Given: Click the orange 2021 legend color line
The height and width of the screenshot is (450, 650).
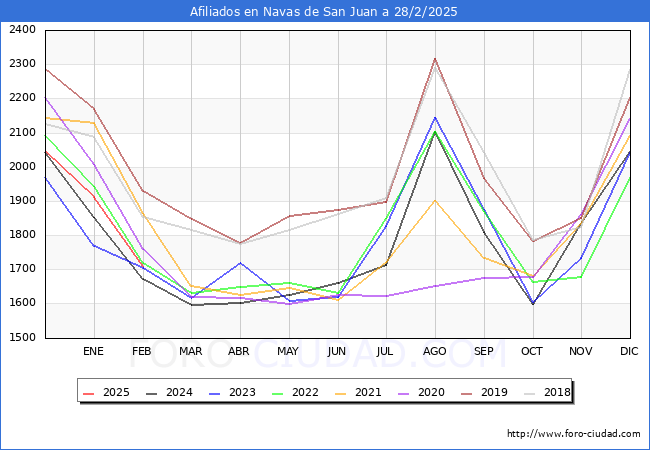Looking at the screenshot, I should [341, 393].
